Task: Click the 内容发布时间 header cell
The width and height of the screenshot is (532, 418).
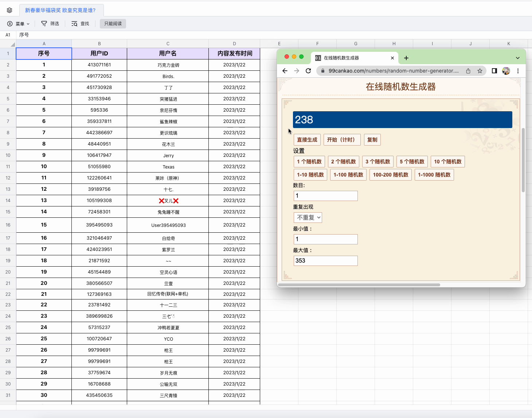Action: click(x=234, y=54)
